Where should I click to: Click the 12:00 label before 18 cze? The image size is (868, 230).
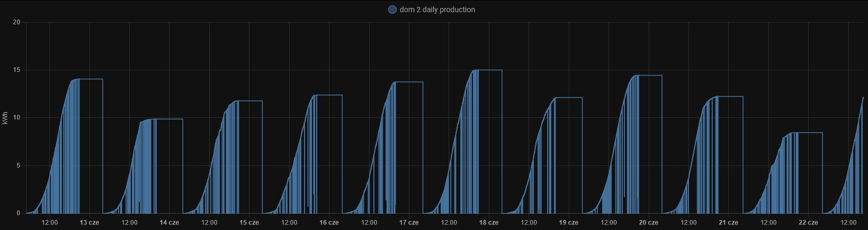click(x=449, y=223)
